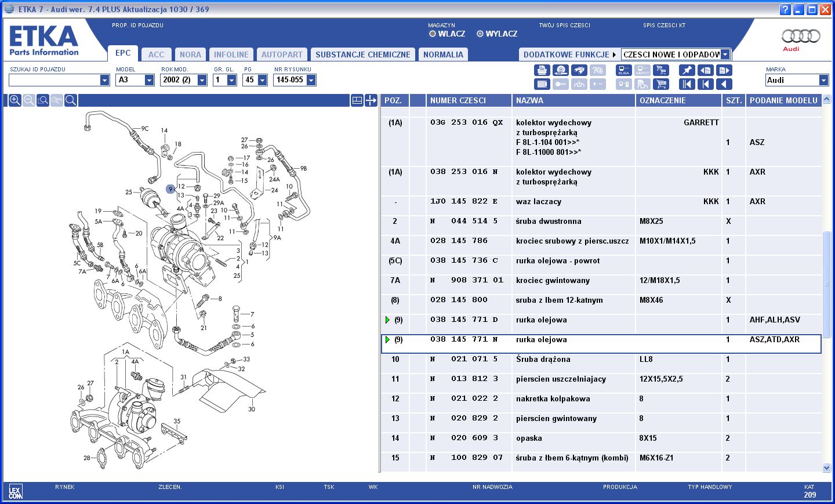Click the parts list scroll down arrow

827,467
